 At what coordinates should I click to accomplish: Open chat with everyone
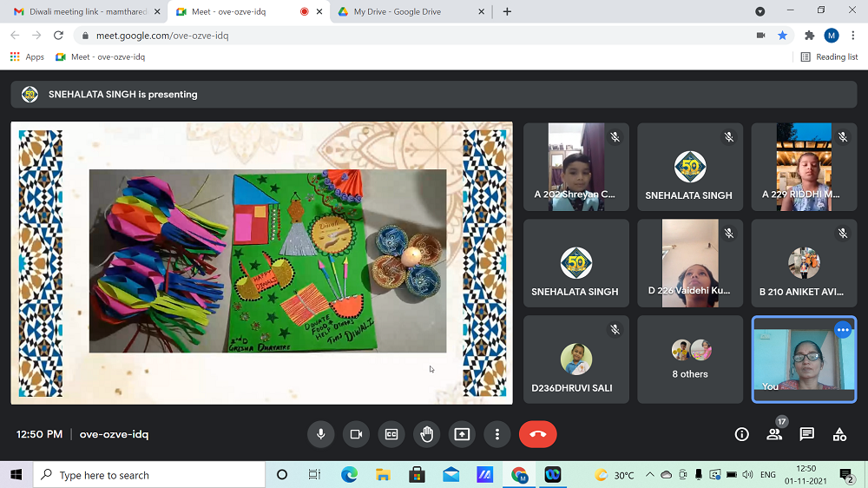click(x=806, y=434)
